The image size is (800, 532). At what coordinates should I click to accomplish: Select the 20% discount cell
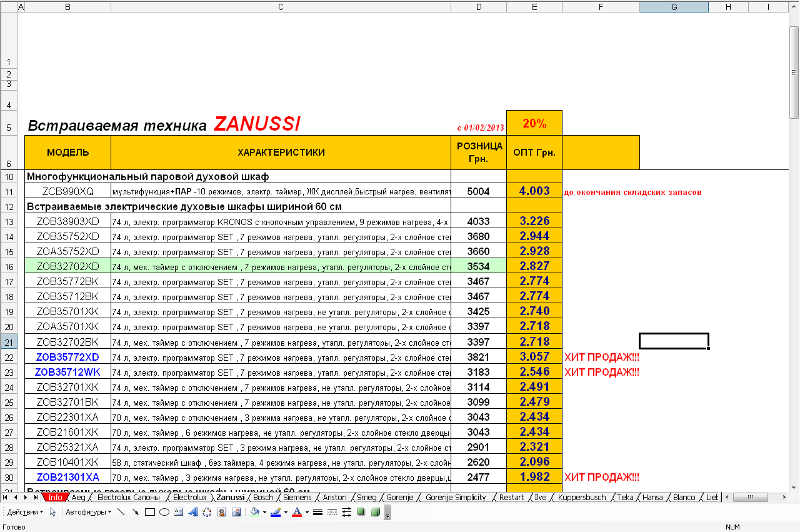click(x=534, y=123)
